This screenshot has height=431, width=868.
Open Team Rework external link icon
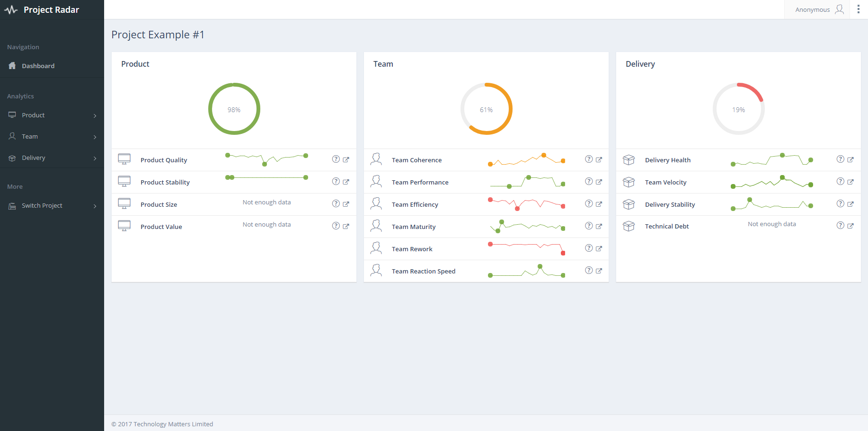pyautogui.click(x=599, y=249)
